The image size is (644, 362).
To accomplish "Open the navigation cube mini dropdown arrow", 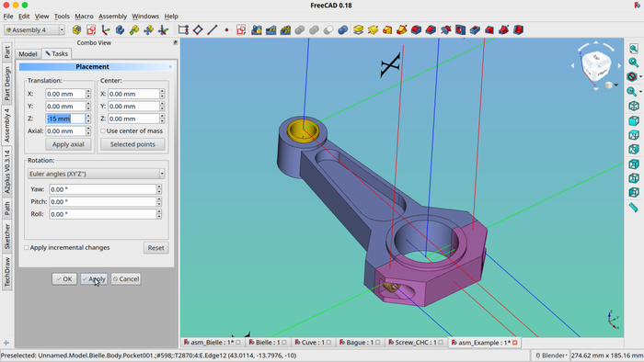I will (616, 85).
